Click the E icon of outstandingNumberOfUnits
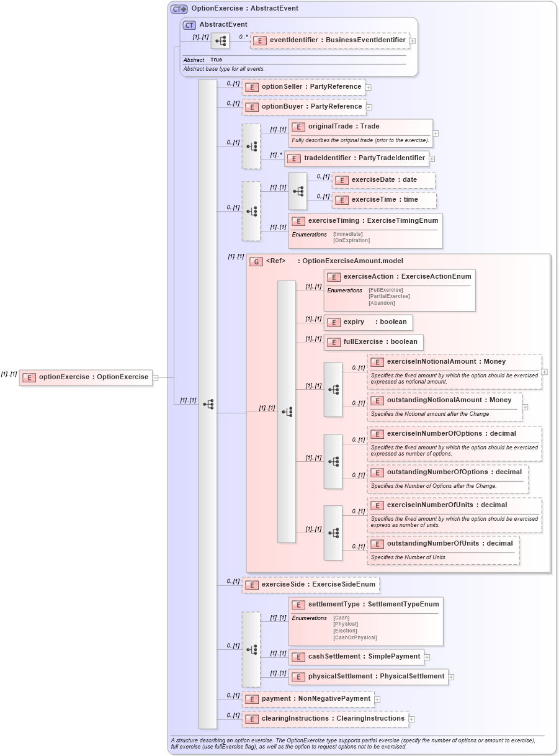Image resolution: width=559 pixels, height=756 pixels. pyautogui.click(x=377, y=544)
